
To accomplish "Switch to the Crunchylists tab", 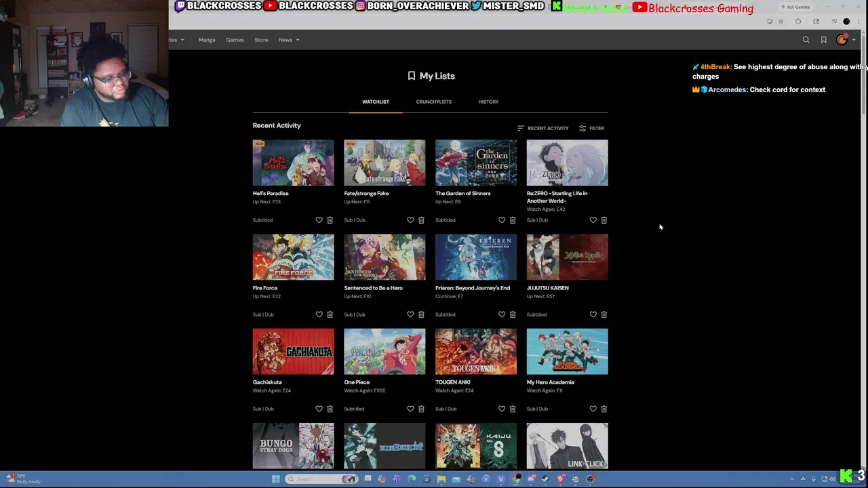I will [434, 102].
